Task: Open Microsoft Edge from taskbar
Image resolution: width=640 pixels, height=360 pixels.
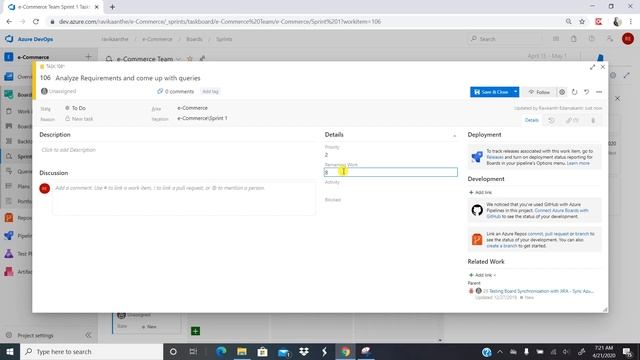Action: tap(221, 351)
